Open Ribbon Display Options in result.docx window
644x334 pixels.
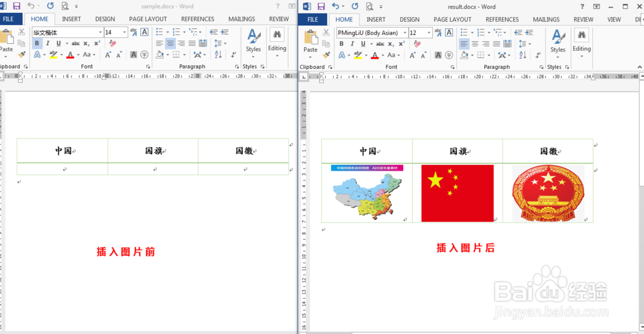point(597,6)
